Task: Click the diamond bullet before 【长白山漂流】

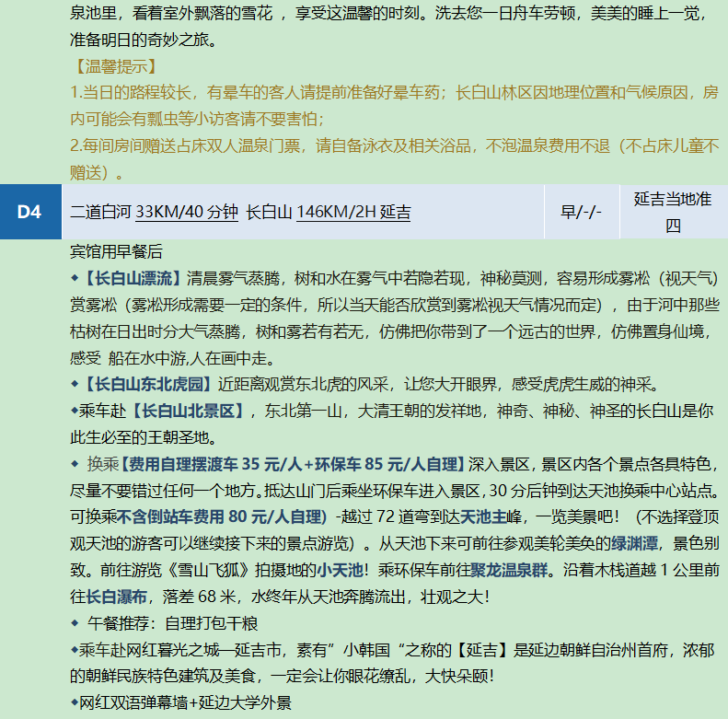Action: pos(75,278)
